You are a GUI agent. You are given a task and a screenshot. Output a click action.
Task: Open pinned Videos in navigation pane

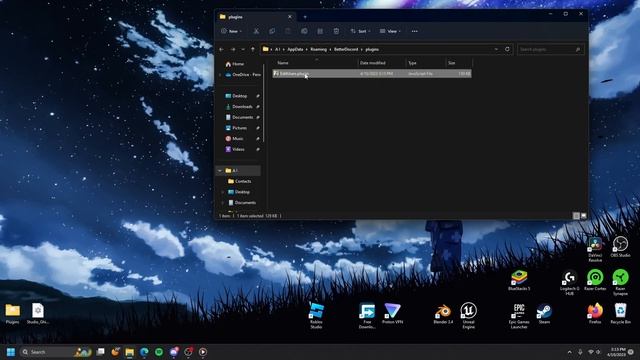click(x=235, y=149)
